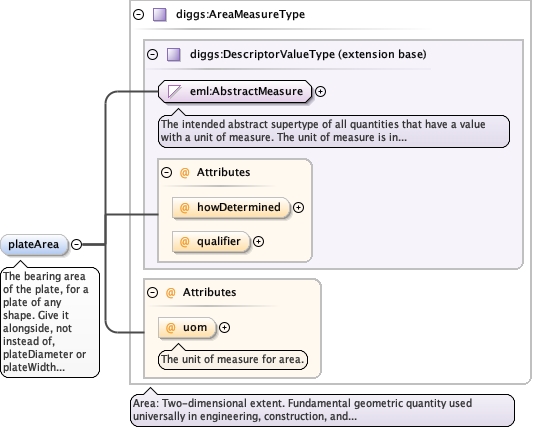This screenshot has width=533, height=430.
Task: Click the purple diggs:DescriptorValueType type icon
Action: [174, 54]
